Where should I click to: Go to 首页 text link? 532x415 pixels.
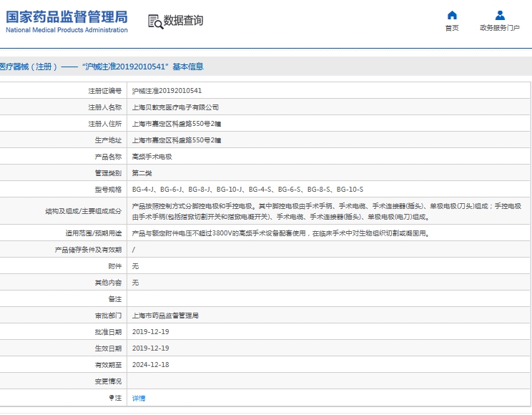[452, 28]
